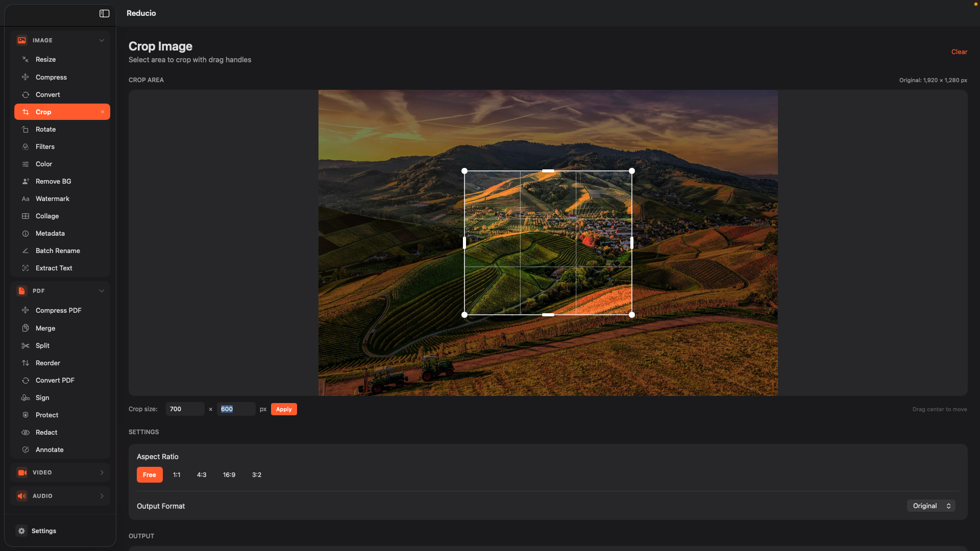Select the Watermark tool
Image resolution: width=980 pixels, height=551 pixels.
pyautogui.click(x=53, y=198)
